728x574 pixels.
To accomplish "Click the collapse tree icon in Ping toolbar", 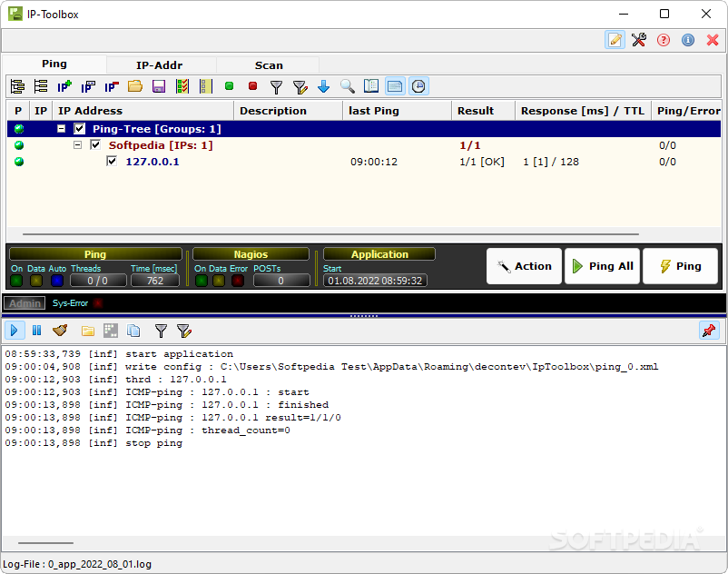I will pyautogui.click(x=41, y=86).
